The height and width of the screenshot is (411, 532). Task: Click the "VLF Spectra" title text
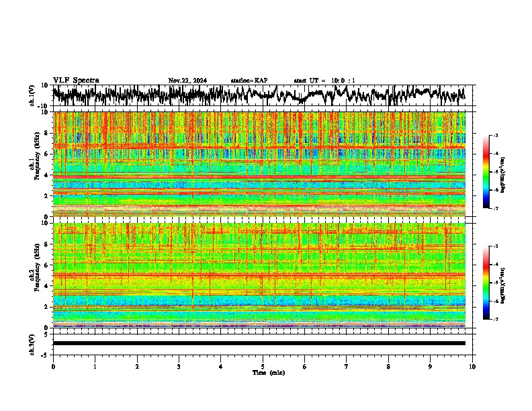coord(76,81)
